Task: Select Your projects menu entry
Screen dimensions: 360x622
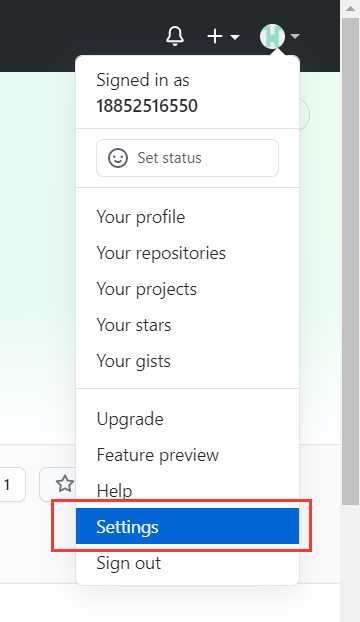Action: pos(188,289)
